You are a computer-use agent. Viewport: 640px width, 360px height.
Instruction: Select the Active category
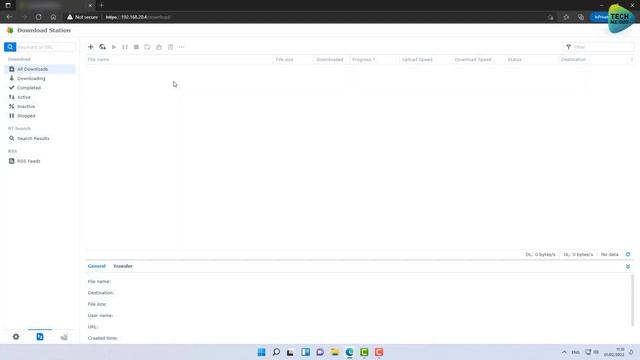click(x=40, y=97)
